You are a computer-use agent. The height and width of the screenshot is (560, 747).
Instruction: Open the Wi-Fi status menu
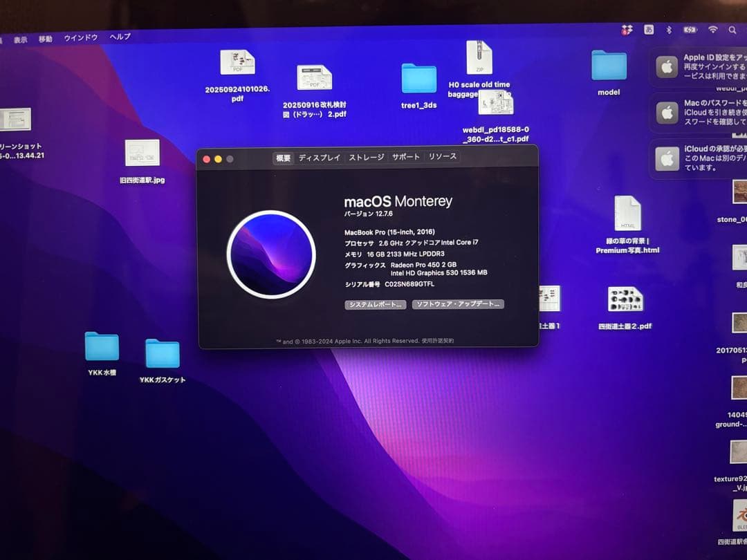click(x=712, y=29)
